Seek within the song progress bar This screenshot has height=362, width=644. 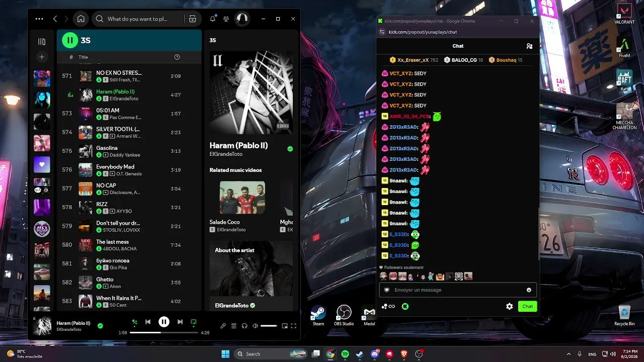[x=164, y=332]
